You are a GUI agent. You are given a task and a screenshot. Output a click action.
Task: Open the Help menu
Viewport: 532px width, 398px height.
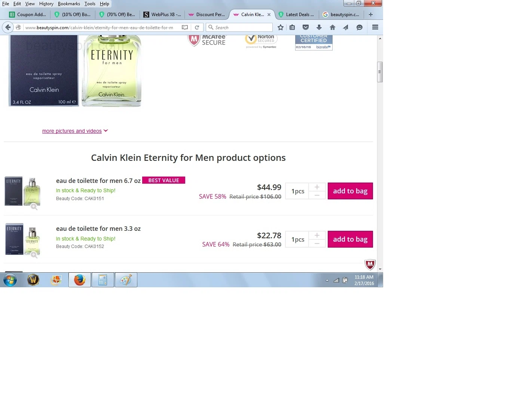[104, 4]
